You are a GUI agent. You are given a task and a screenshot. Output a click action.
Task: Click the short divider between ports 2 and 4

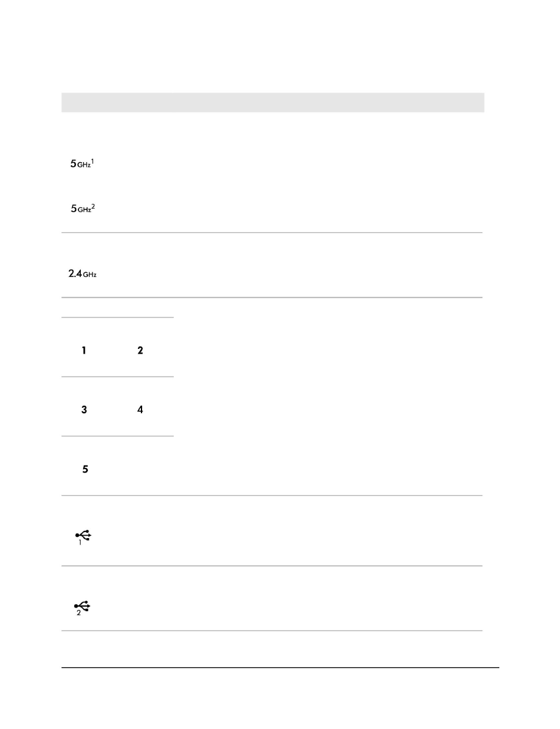click(x=118, y=377)
